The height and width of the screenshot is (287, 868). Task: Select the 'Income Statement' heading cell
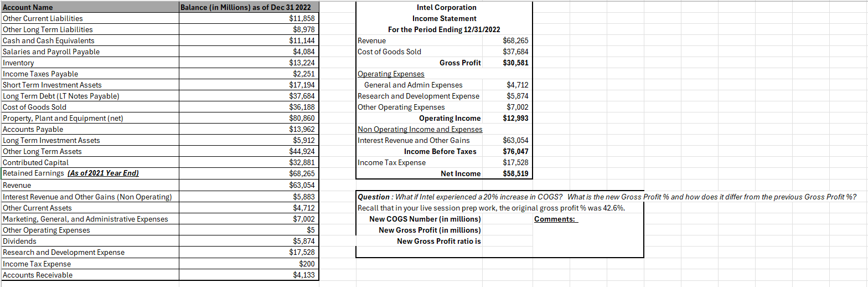tap(445, 18)
